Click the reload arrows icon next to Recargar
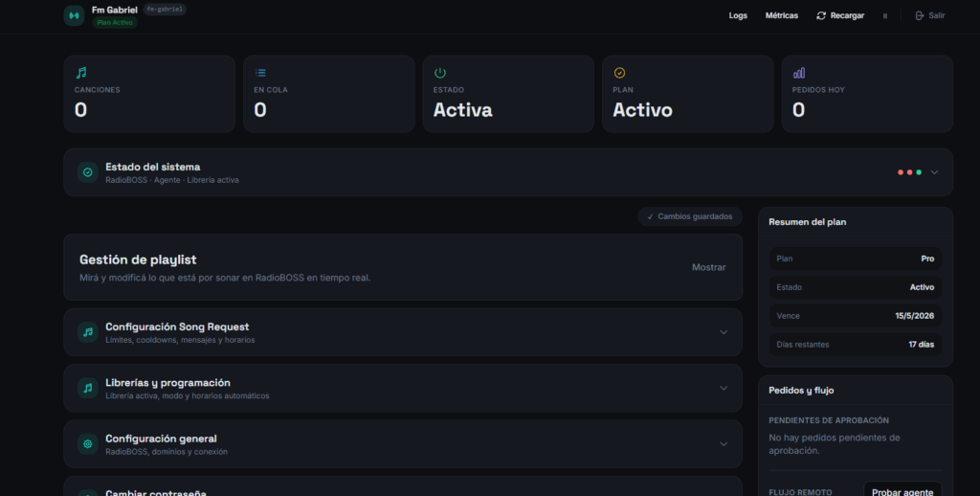Viewport: 980px width, 496px height. coord(821,15)
